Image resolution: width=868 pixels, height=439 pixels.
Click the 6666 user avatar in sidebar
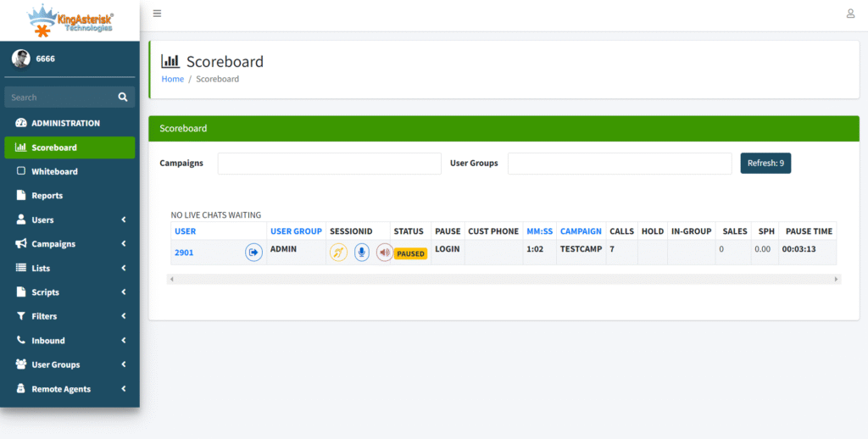pyautogui.click(x=20, y=58)
